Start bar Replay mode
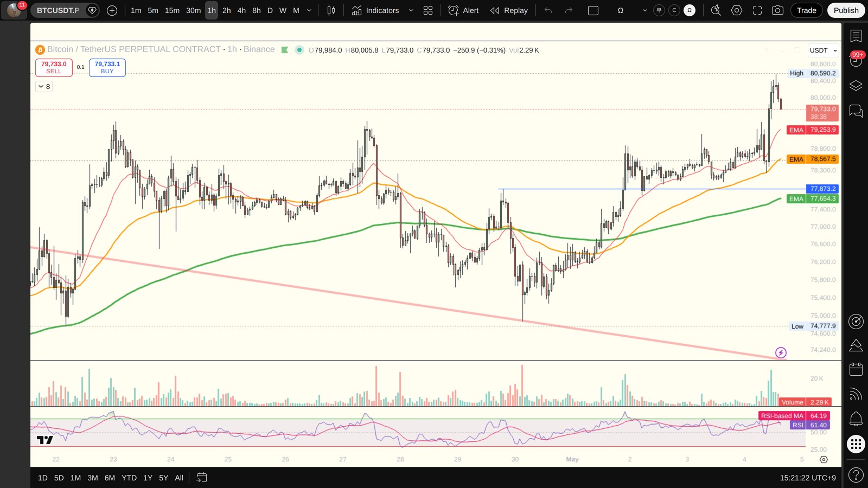Screen dimensions: 868x488 pos(509,10)
